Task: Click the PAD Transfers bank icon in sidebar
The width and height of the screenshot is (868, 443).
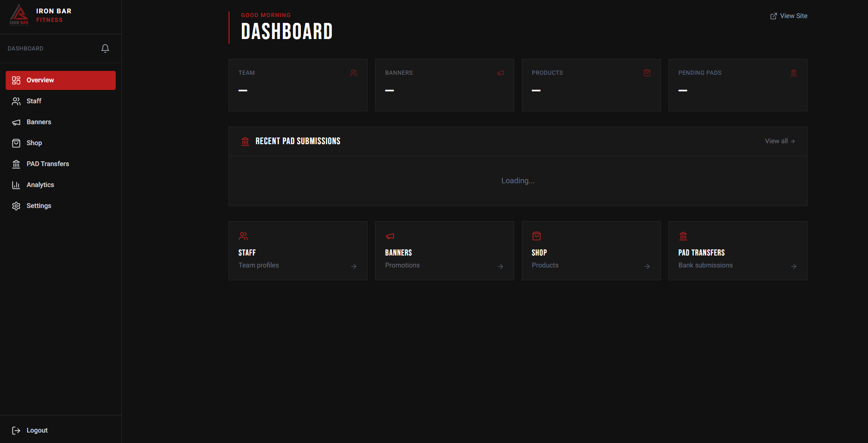Action: pos(16,164)
